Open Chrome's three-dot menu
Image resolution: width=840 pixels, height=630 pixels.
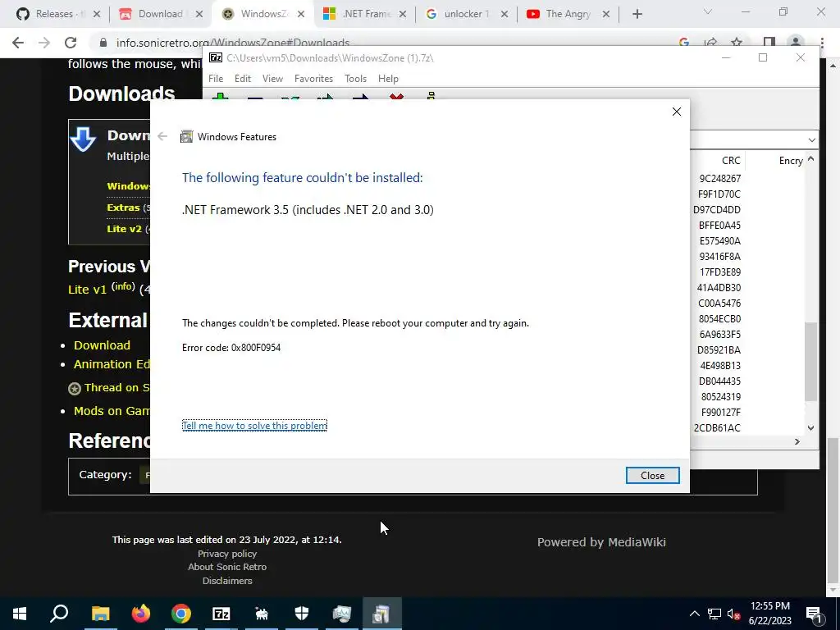click(822, 43)
